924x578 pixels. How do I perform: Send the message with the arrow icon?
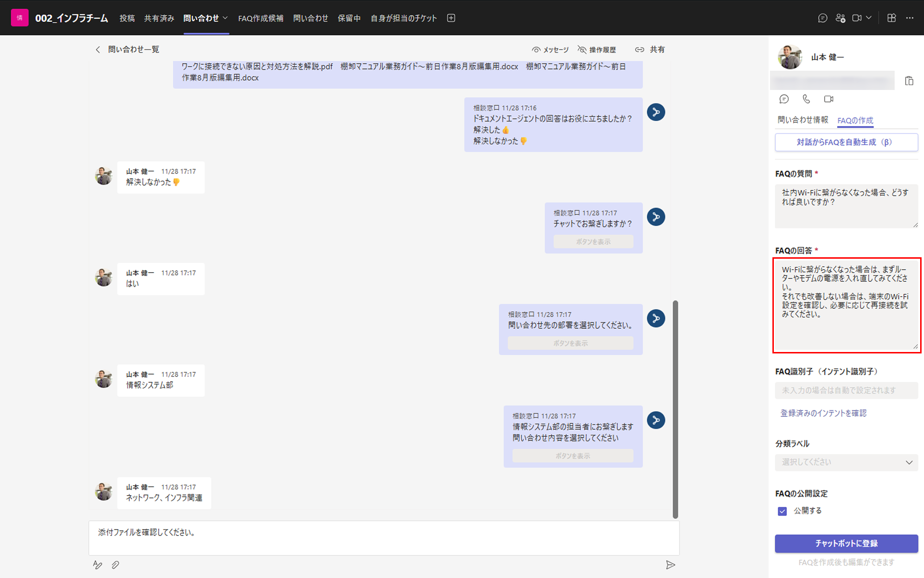click(670, 565)
